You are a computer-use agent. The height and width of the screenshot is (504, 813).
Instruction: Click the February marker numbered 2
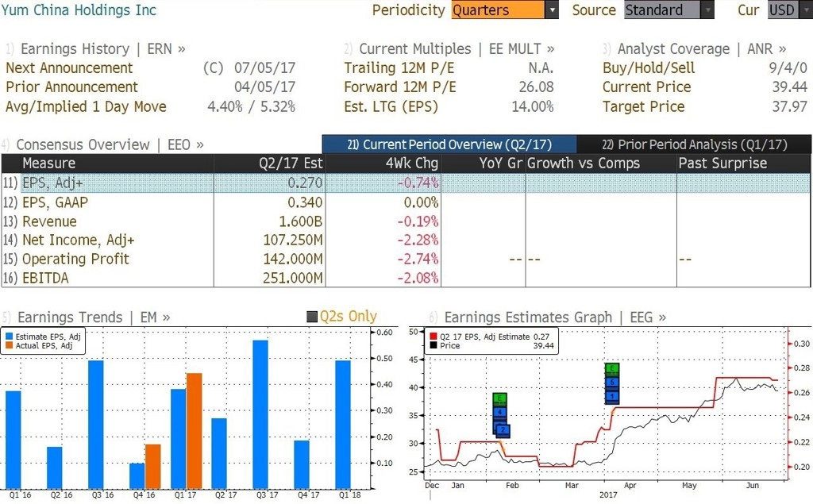(503, 430)
